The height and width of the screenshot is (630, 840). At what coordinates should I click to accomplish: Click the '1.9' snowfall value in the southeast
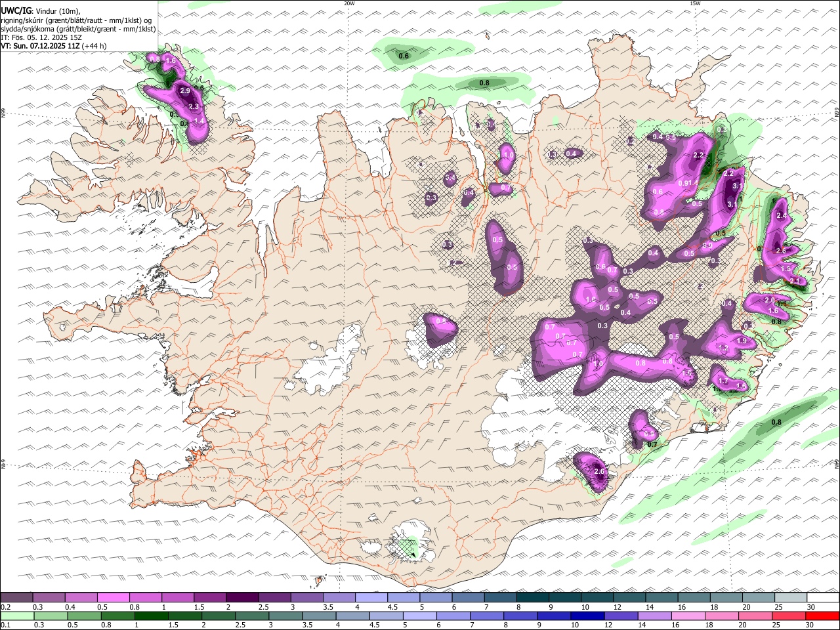tap(742, 341)
